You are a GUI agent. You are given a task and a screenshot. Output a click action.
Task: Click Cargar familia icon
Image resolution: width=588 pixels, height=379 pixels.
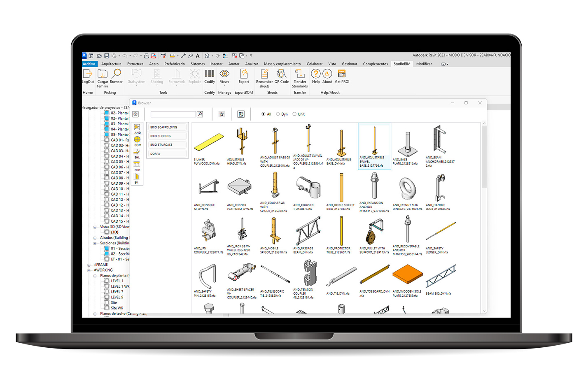coord(102,74)
